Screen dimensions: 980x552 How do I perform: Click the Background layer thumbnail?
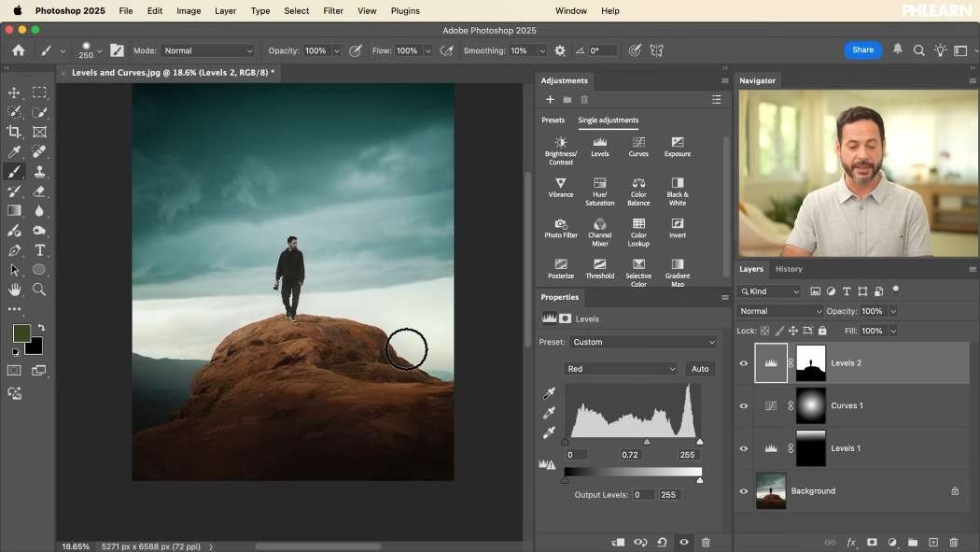pos(771,490)
